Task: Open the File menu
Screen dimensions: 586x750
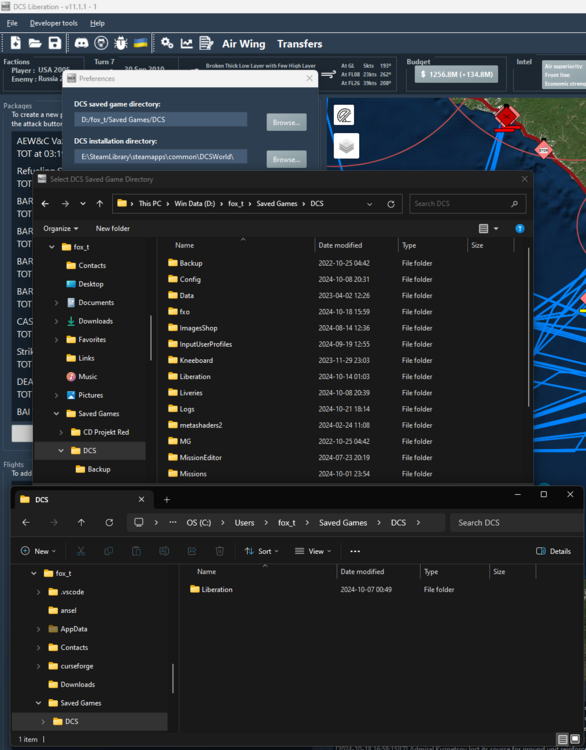Action: coord(12,23)
